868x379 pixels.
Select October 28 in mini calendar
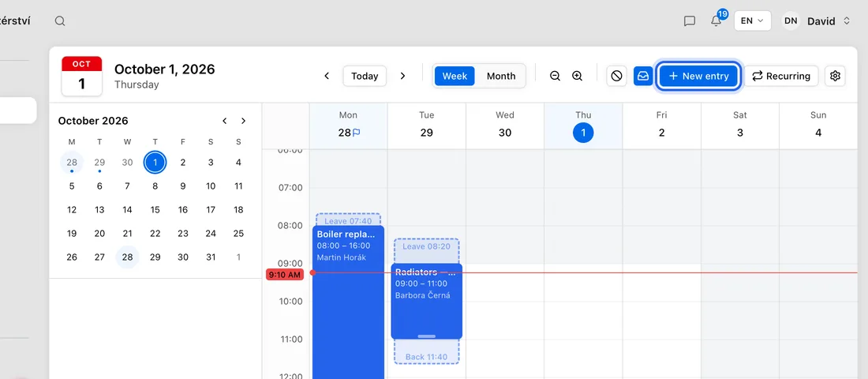[x=127, y=257]
